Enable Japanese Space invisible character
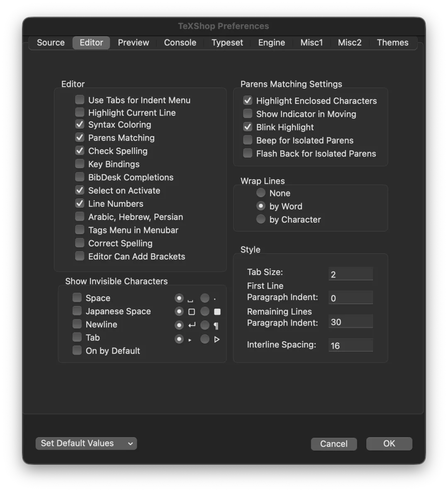 point(77,311)
